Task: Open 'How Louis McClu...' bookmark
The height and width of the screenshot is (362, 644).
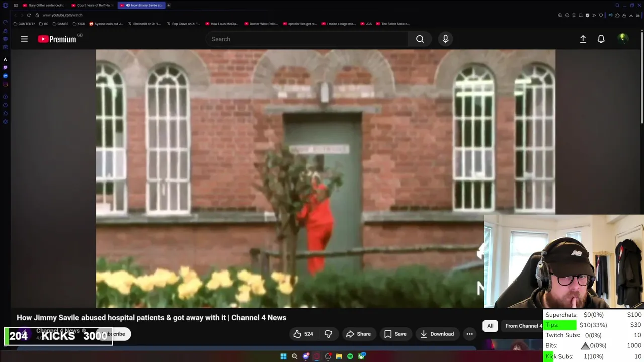Action: (x=222, y=24)
